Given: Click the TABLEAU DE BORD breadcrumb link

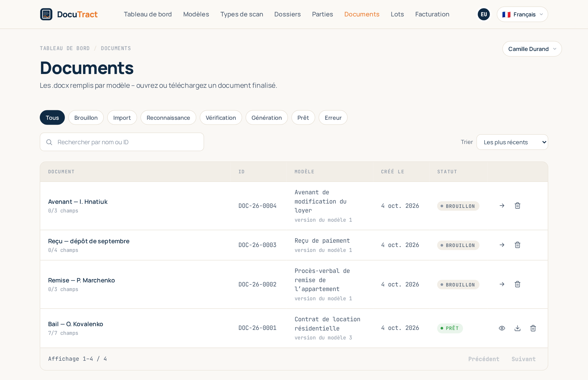Looking at the screenshot, I should pos(65,48).
